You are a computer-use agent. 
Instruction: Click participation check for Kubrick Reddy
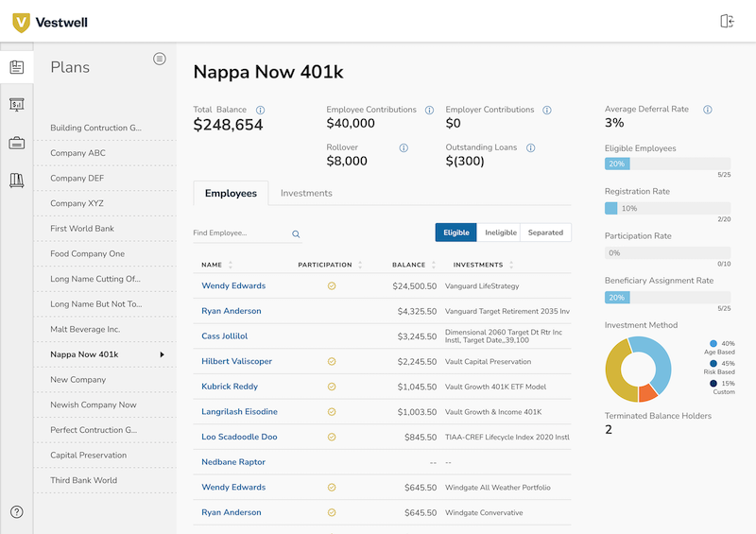point(332,387)
